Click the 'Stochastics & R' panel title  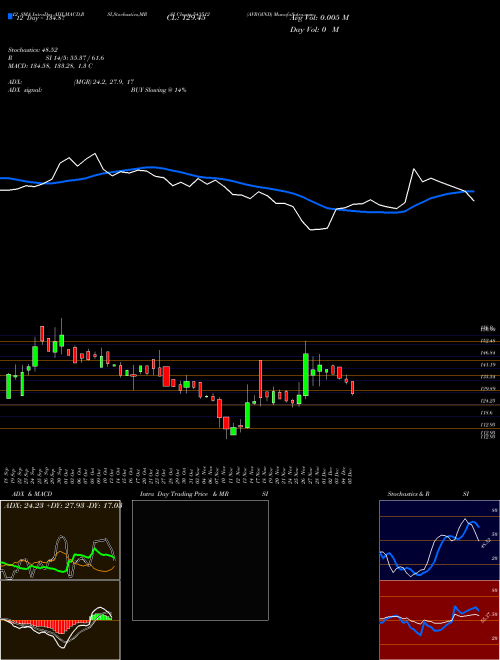(x=408, y=494)
